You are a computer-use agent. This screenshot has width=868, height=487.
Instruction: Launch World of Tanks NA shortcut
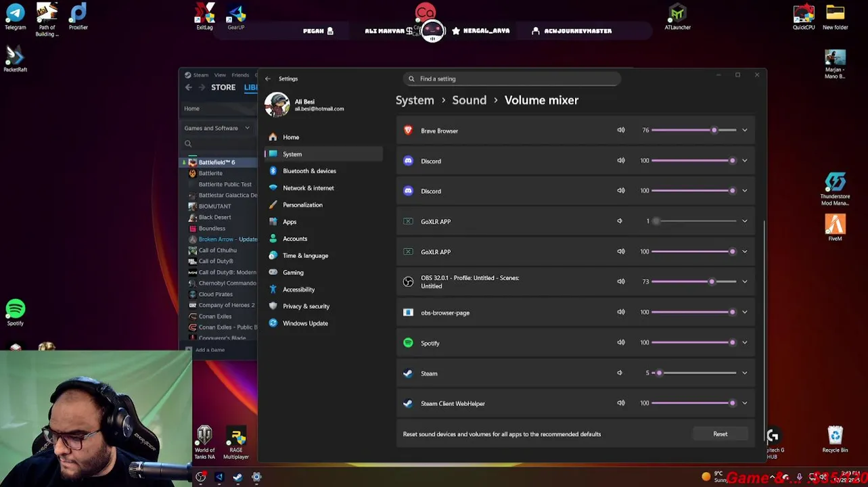pyautogui.click(x=204, y=443)
